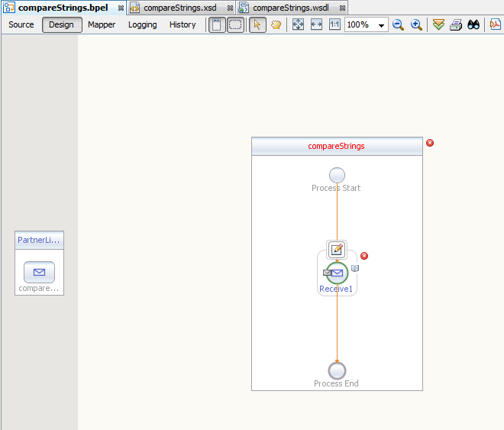The height and width of the screenshot is (430, 504).
Task: Click the fit diagram icon
Action: pyautogui.click(x=299, y=24)
